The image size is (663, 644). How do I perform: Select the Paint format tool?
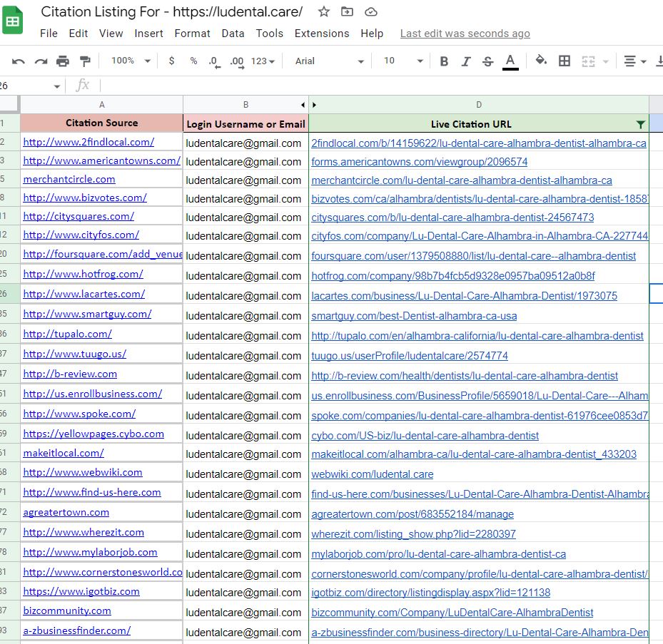tap(85, 61)
